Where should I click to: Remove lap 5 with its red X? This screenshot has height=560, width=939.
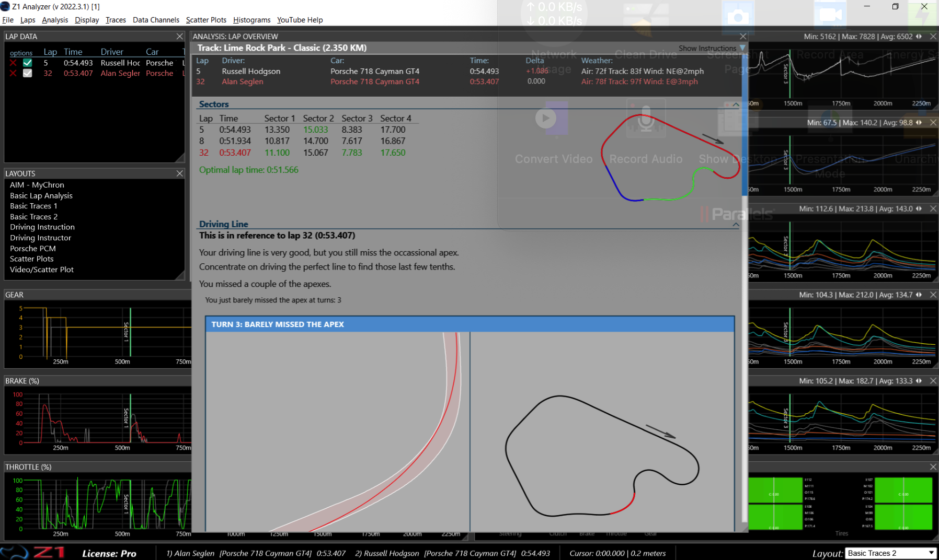13,63
